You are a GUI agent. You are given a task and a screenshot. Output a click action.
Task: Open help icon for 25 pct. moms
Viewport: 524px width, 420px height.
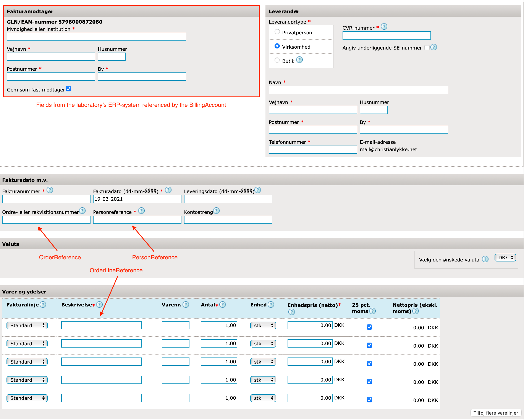tap(372, 311)
